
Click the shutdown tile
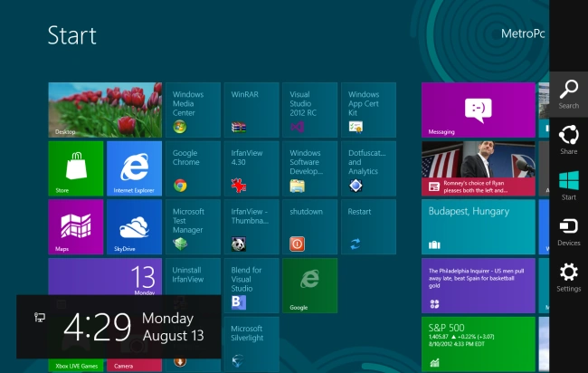pos(310,227)
